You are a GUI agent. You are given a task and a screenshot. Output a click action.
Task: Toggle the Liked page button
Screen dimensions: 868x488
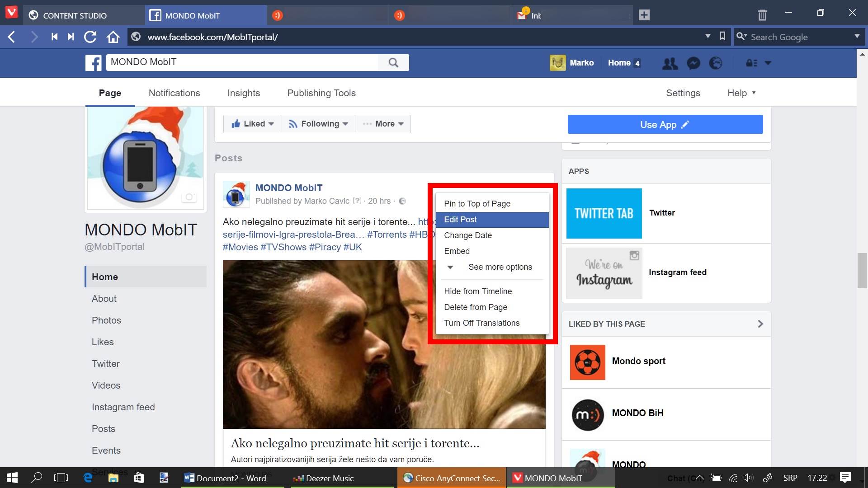(x=252, y=124)
